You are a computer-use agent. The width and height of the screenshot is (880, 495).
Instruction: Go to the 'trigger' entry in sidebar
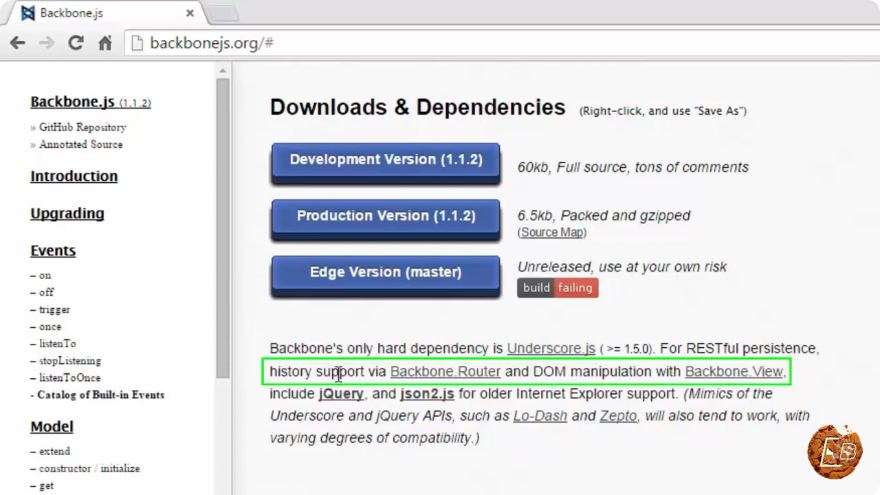54,310
